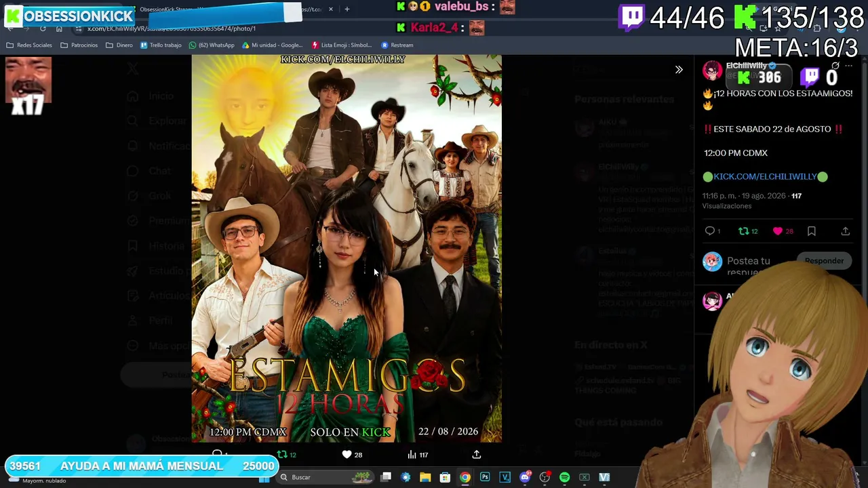Click the retweet icon below the photo
Screen dimensions: 868x488
(283, 455)
